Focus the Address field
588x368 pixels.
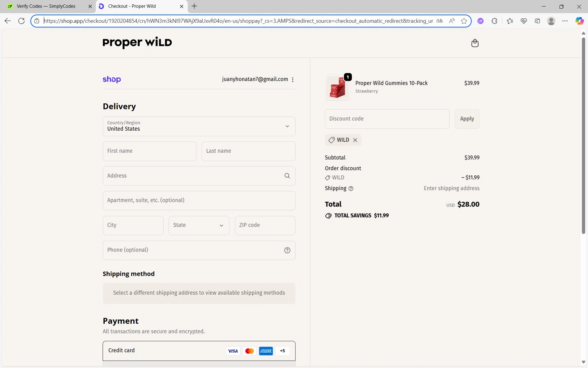tap(199, 176)
